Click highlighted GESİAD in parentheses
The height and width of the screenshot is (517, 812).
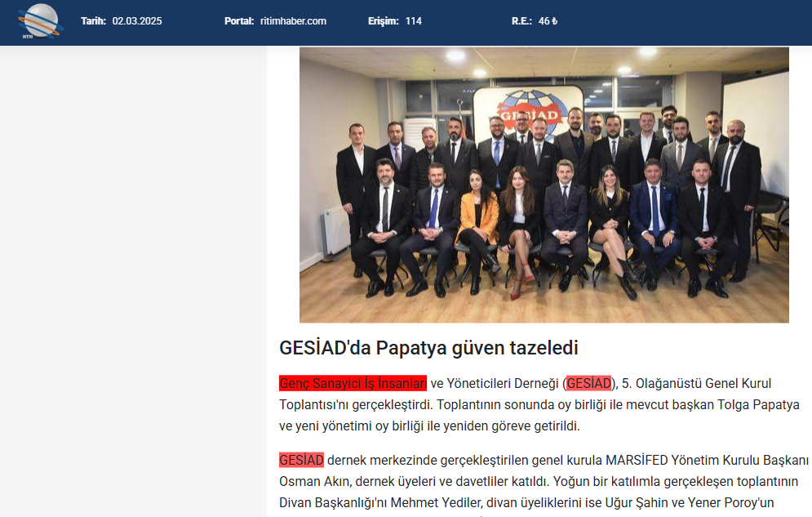pyautogui.click(x=589, y=383)
